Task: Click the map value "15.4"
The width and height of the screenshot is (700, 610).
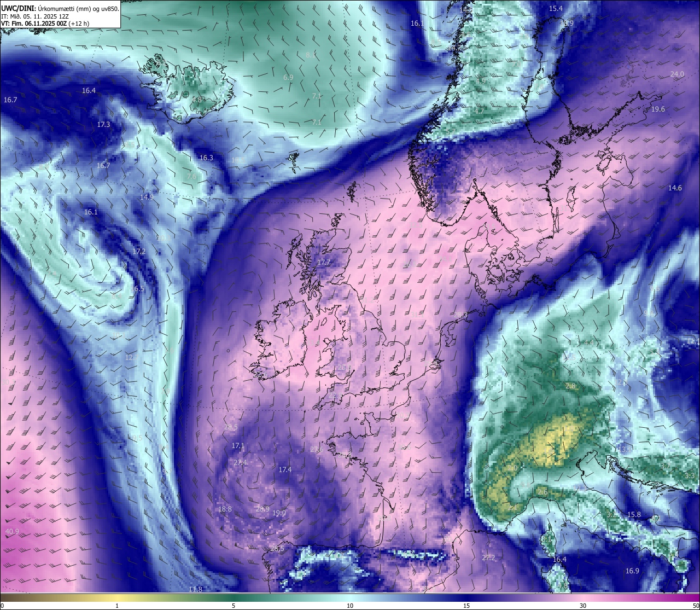Action: 556,9
